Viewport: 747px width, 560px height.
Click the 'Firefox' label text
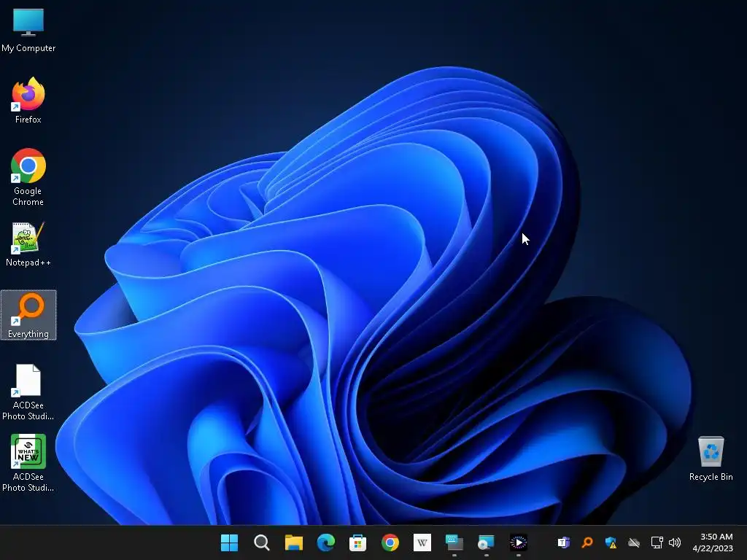(x=28, y=120)
